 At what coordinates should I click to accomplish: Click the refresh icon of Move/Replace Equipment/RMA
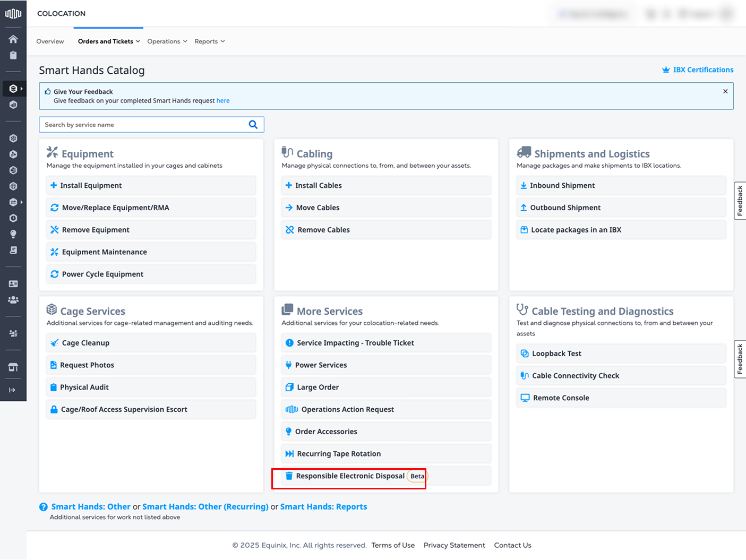(x=55, y=208)
